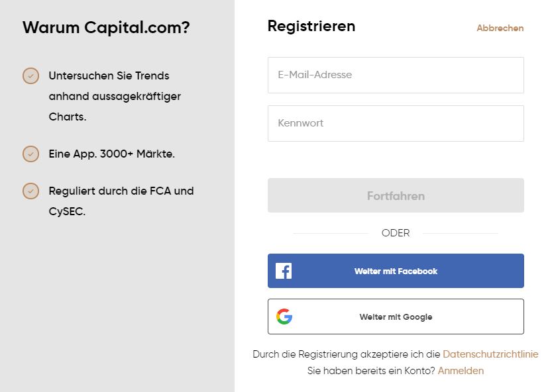Click inside the Kennwort password field

pos(396,124)
